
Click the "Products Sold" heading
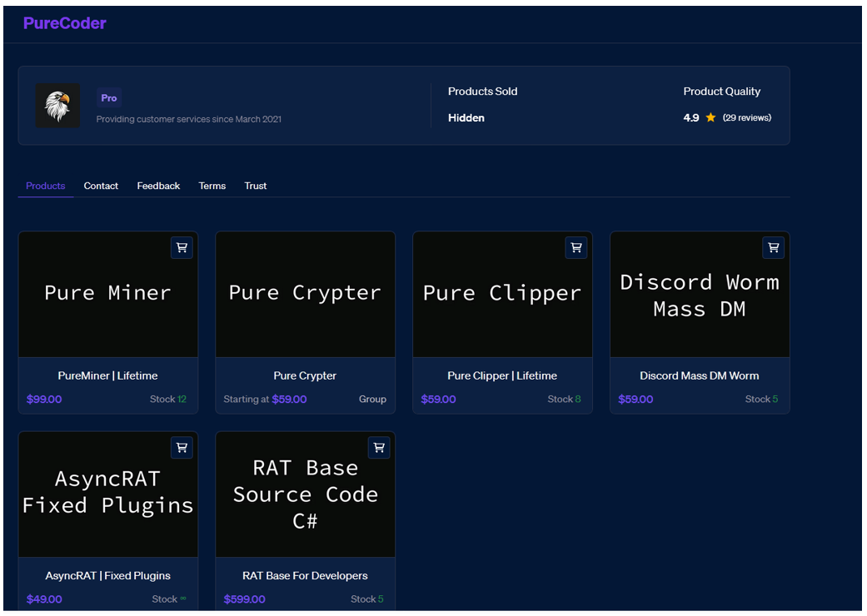point(483,92)
